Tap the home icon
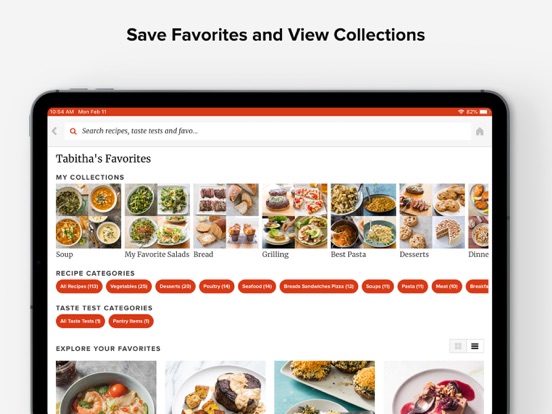This screenshot has height=414, width=552. (479, 131)
